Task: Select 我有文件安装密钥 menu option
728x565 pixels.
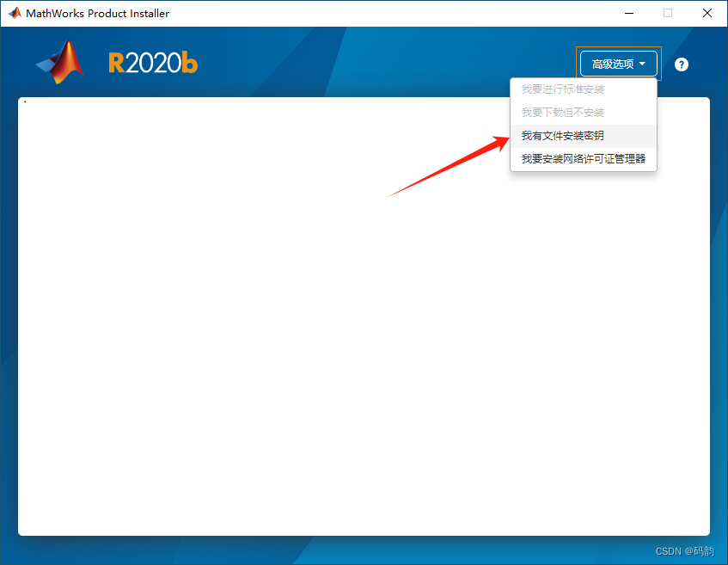Action: (583, 136)
